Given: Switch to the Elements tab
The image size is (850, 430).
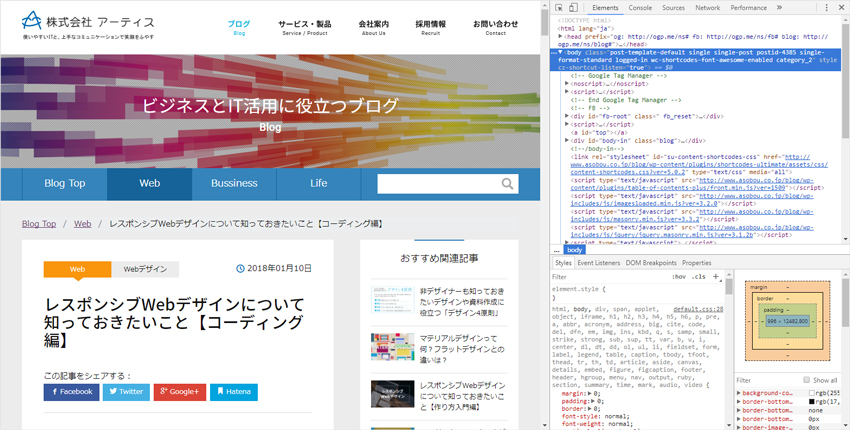Looking at the screenshot, I should pyautogui.click(x=605, y=8).
